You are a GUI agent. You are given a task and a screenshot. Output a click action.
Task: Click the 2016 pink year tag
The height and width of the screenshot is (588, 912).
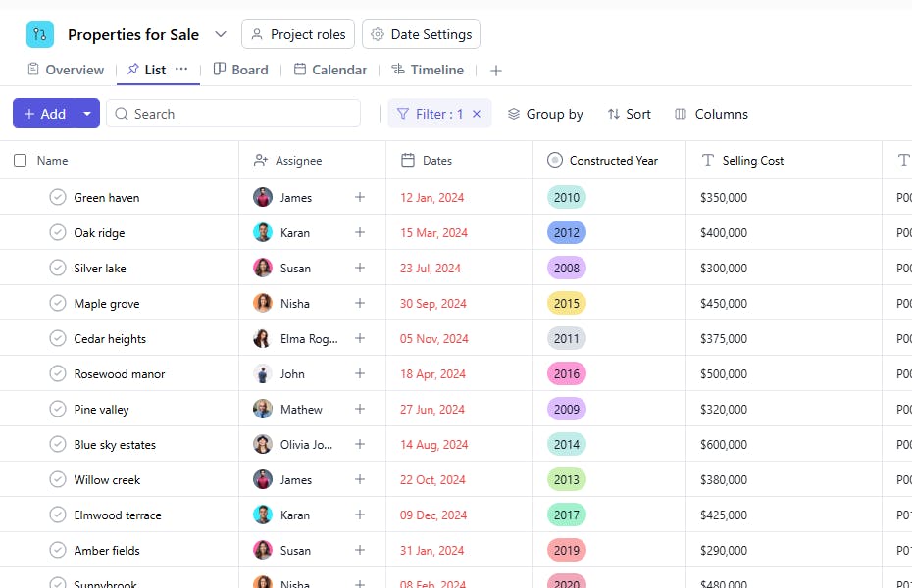pos(567,373)
